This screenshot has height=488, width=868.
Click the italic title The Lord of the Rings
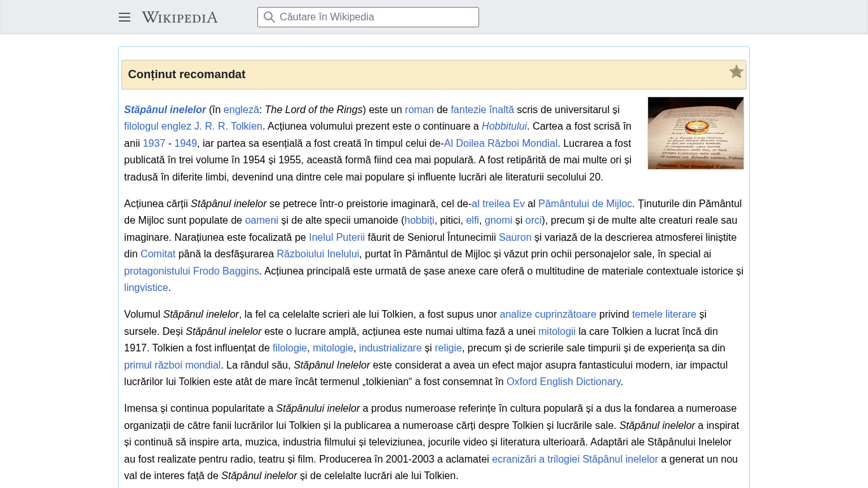pos(314,109)
